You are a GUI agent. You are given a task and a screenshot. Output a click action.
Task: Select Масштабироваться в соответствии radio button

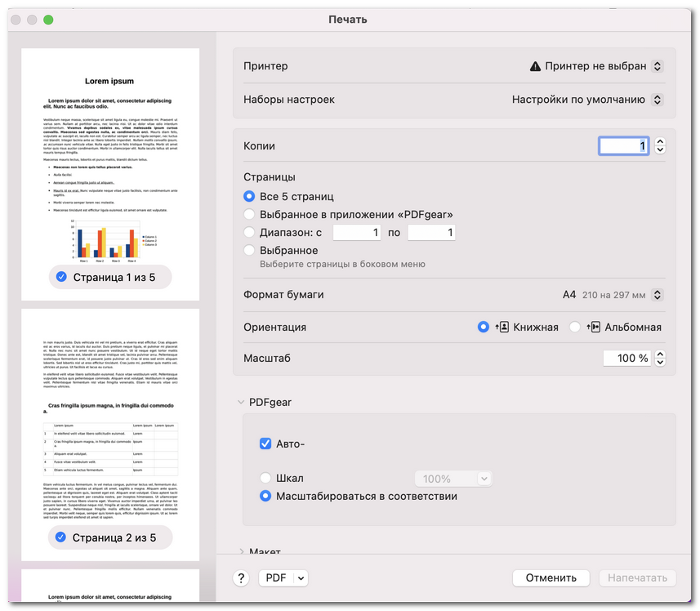(265, 496)
